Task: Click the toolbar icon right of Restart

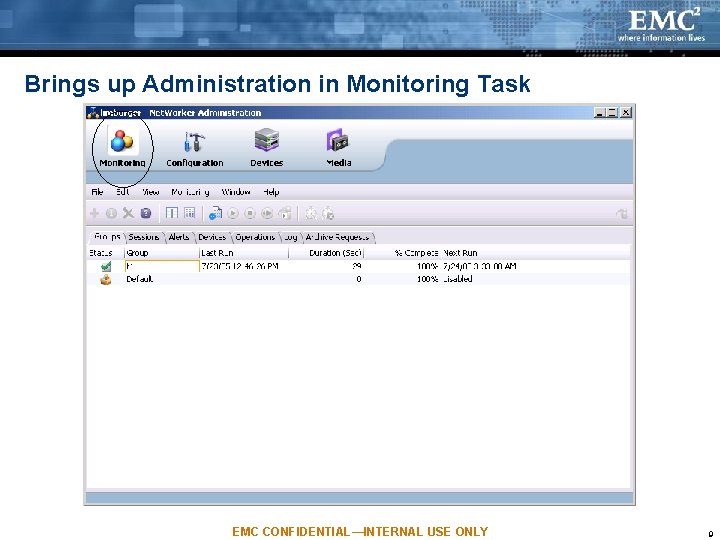Action: (x=285, y=214)
